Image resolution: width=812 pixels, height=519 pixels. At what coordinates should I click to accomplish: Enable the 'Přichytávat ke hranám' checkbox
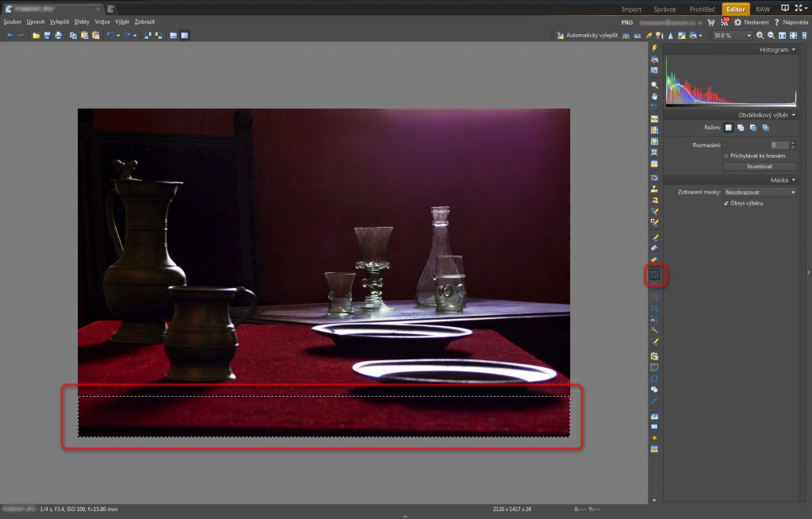coord(726,156)
